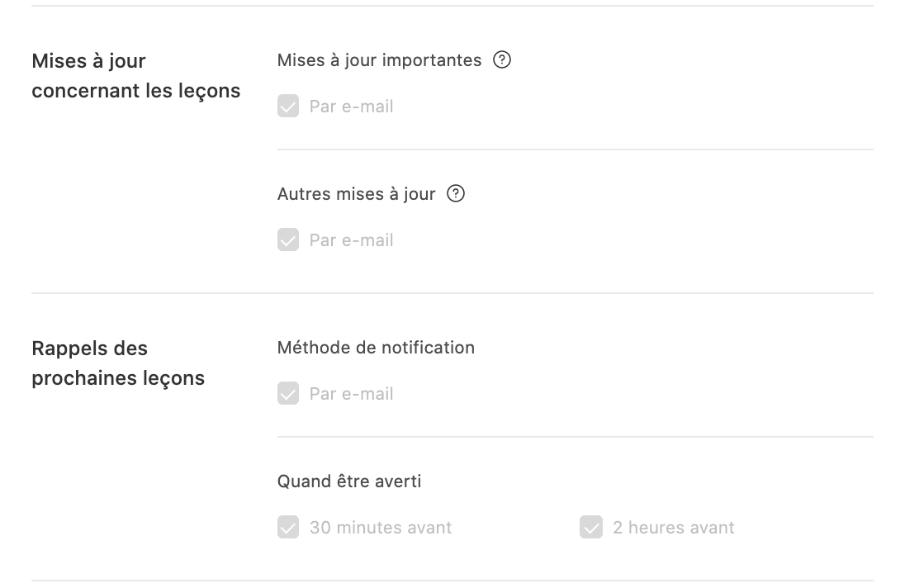Open help icon beside Autres mises à jour
Viewport: 905px width, 588px height.
pyautogui.click(x=455, y=194)
